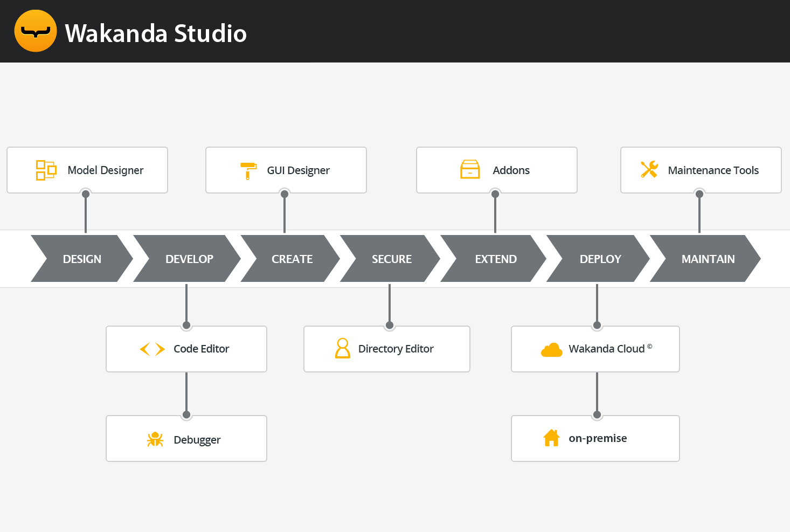This screenshot has width=790, height=532.
Task: Select the DEVELOP workflow step
Action: click(189, 259)
